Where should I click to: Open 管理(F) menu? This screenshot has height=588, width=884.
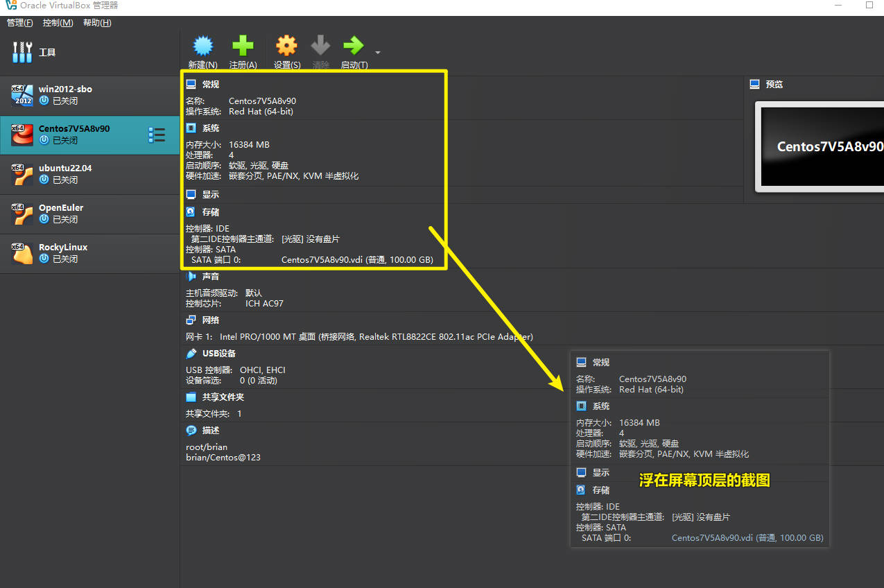[20, 23]
